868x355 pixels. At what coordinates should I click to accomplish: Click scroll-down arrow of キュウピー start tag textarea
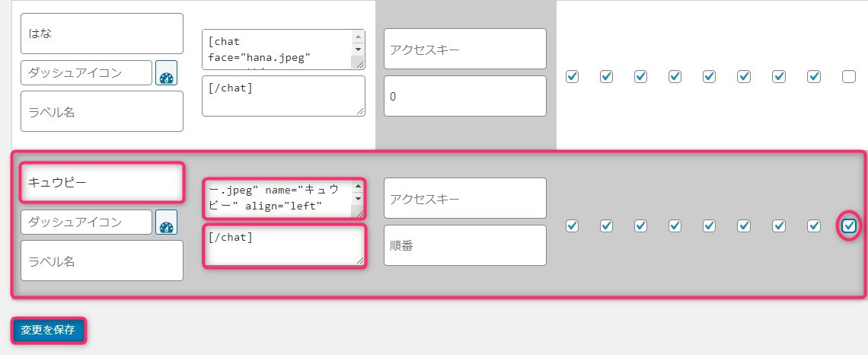[358, 199]
